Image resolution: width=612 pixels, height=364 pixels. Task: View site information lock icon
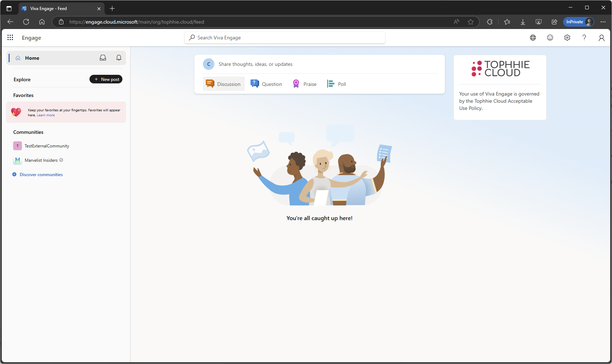[x=61, y=22]
